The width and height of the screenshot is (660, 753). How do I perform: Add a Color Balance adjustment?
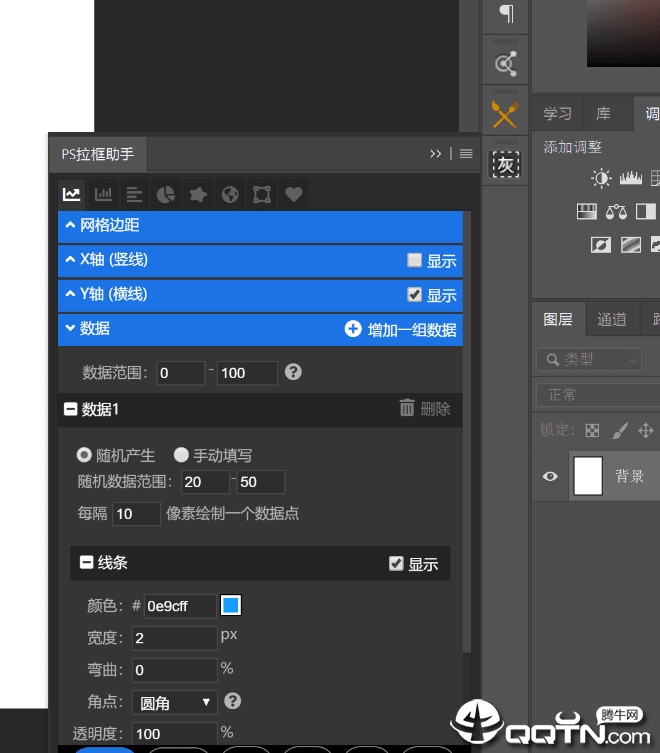pos(616,211)
